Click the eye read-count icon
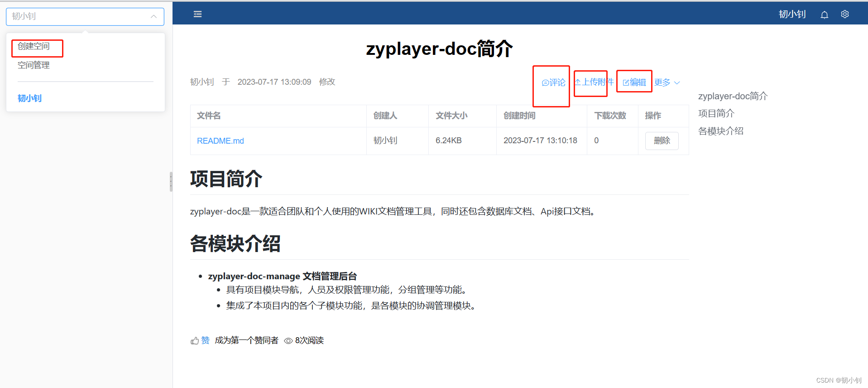 click(x=288, y=341)
